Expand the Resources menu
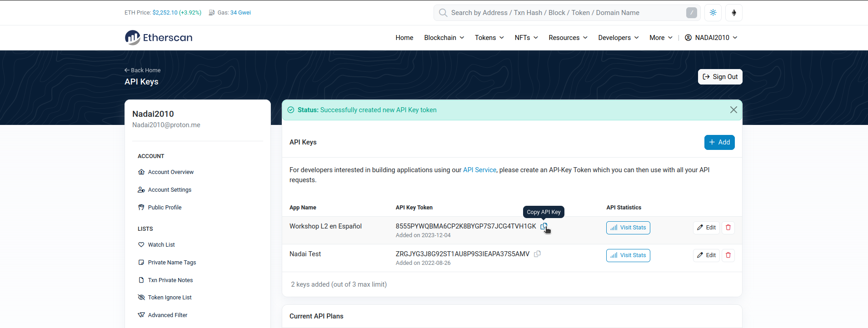The height and width of the screenshot is (328, 868). 568,38
